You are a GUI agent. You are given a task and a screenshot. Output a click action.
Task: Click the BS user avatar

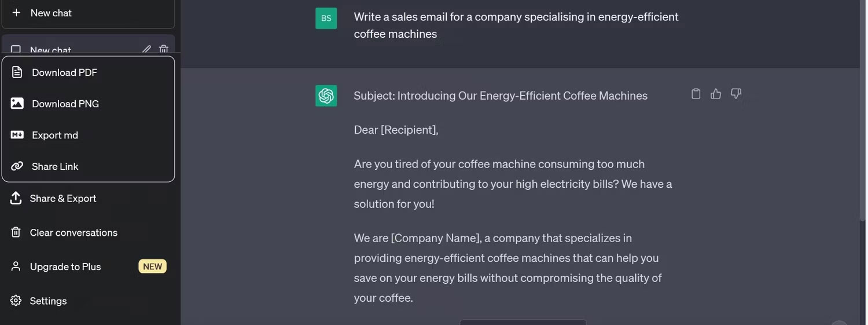(326, 18)
